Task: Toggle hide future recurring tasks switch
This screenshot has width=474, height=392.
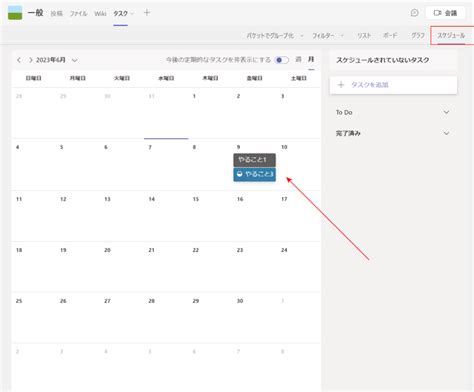Action: (x=282, y=60)
